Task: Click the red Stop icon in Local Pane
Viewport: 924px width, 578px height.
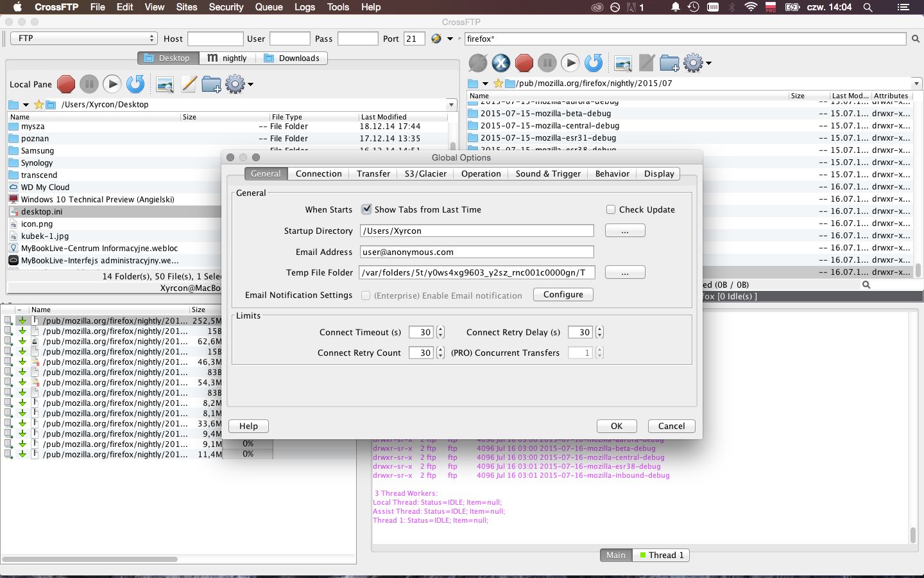Action: 66,84
